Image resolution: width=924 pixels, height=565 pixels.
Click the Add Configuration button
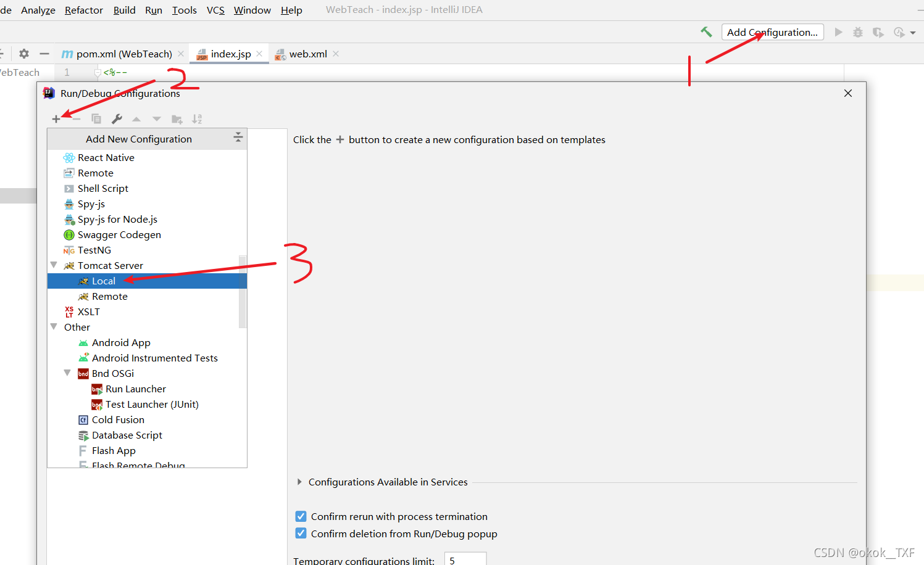point(772,32)
